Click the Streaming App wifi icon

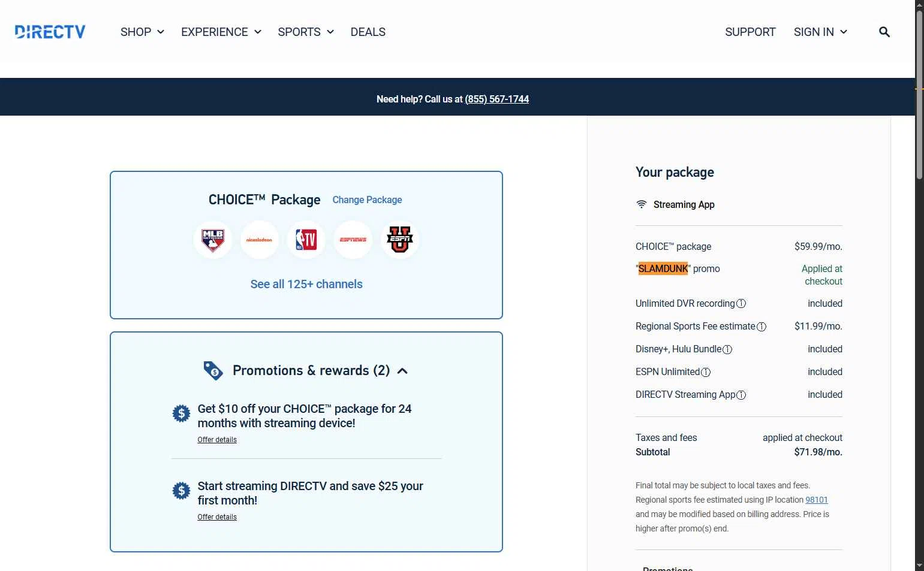click(642, 204)
